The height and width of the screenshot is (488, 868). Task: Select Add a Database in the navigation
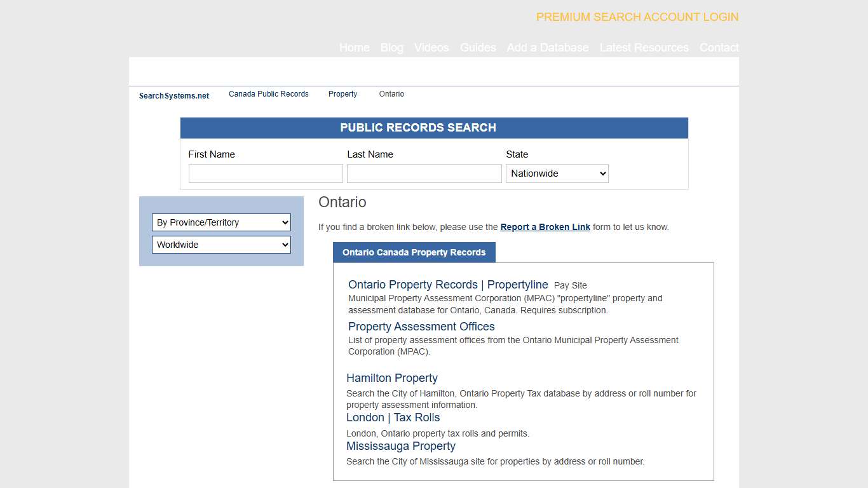click(548, 48)
